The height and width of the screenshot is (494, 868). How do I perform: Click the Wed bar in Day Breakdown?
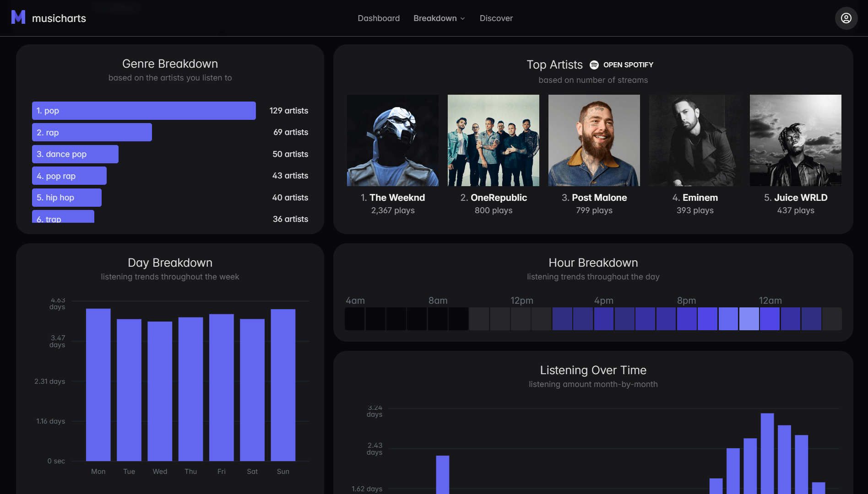click(160, 391)
